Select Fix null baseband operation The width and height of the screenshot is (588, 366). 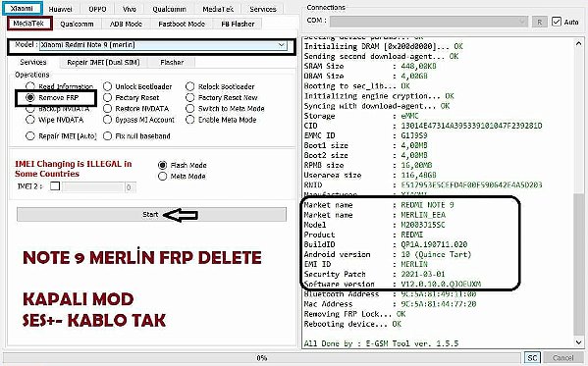(x=136, y=135)
